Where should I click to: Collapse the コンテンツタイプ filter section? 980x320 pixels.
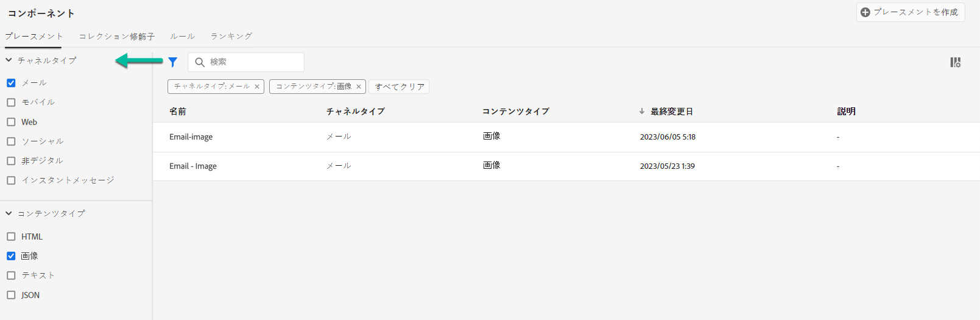coord(9,213)
